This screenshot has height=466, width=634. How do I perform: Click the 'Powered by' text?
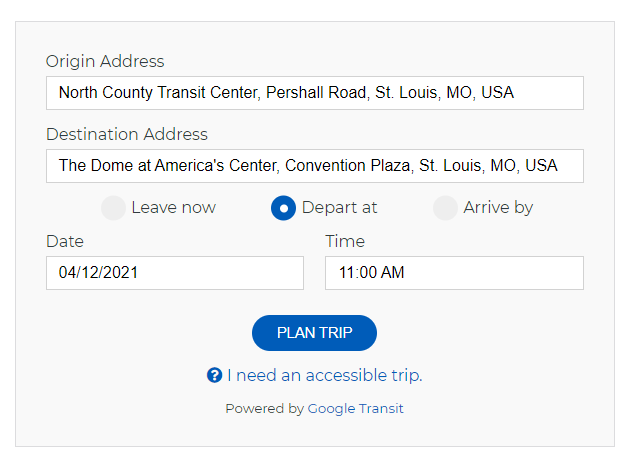264,409
